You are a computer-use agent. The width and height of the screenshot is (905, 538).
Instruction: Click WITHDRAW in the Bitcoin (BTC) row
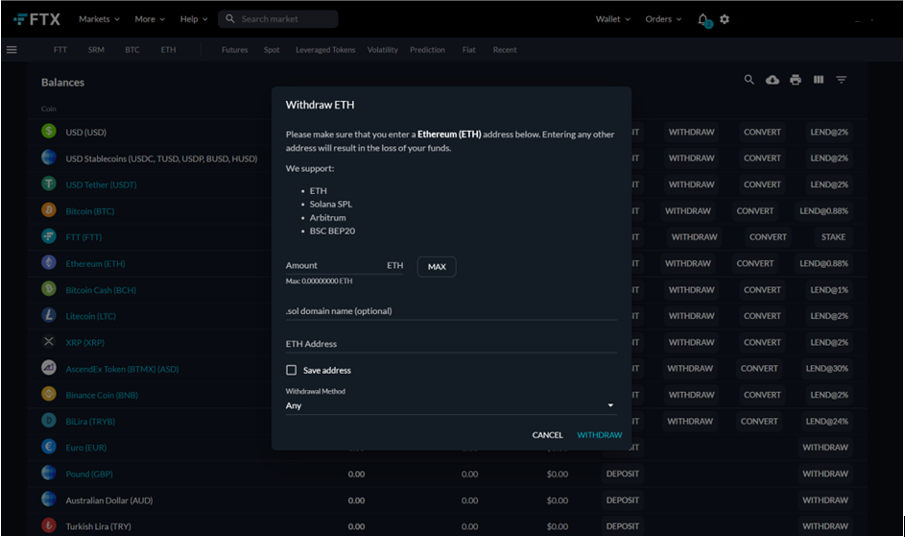point(688,211)
